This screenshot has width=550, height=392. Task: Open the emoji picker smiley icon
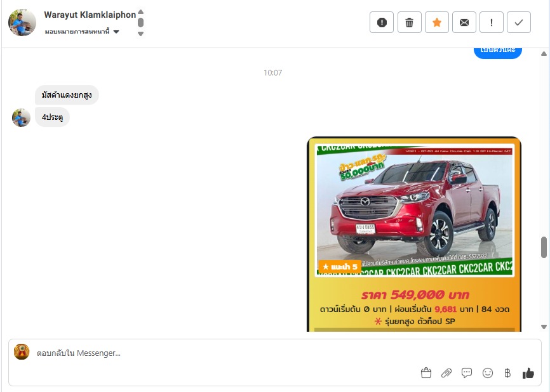click(488, 373)
